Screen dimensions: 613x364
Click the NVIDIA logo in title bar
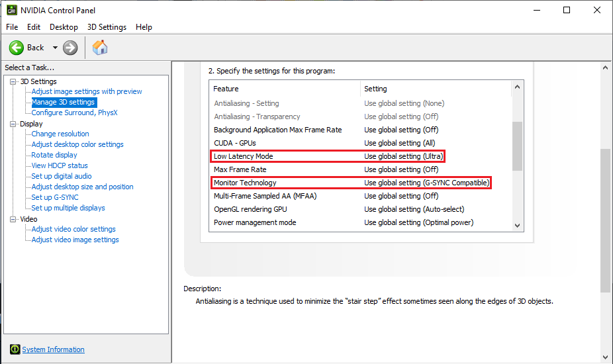(9, 10)
